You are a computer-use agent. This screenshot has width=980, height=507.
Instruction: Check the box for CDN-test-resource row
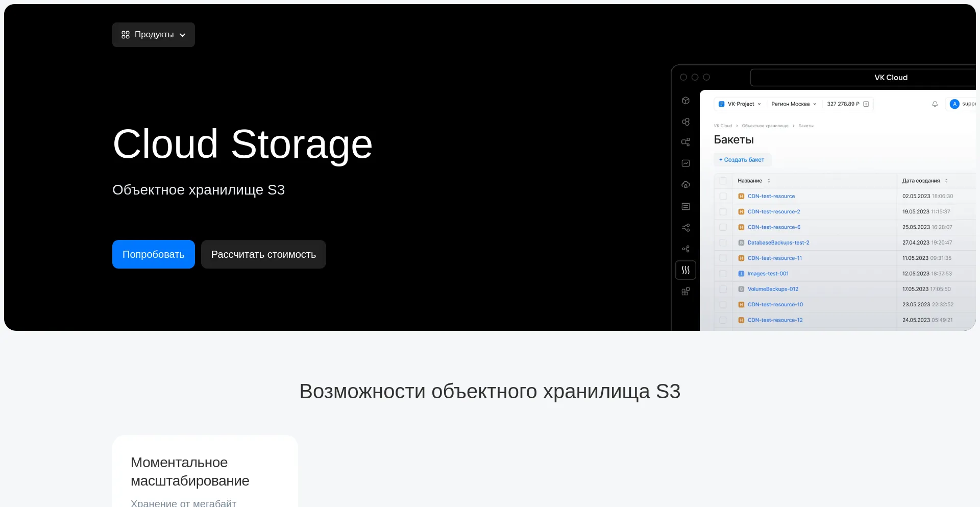point(723,196)
